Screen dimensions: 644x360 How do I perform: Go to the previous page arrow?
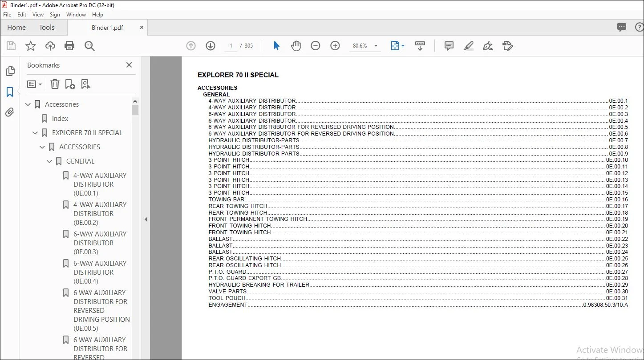[191, 46]
